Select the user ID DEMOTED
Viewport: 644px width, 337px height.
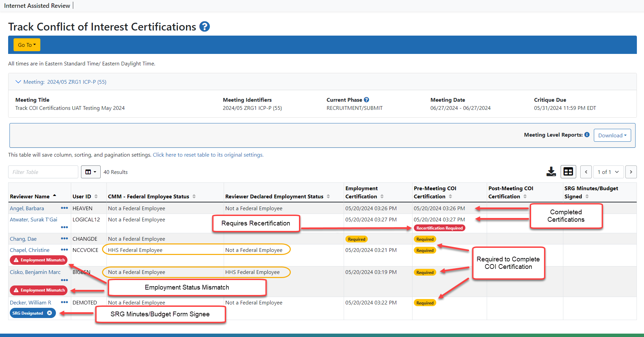pyautogui.click(x=85, y=302)
